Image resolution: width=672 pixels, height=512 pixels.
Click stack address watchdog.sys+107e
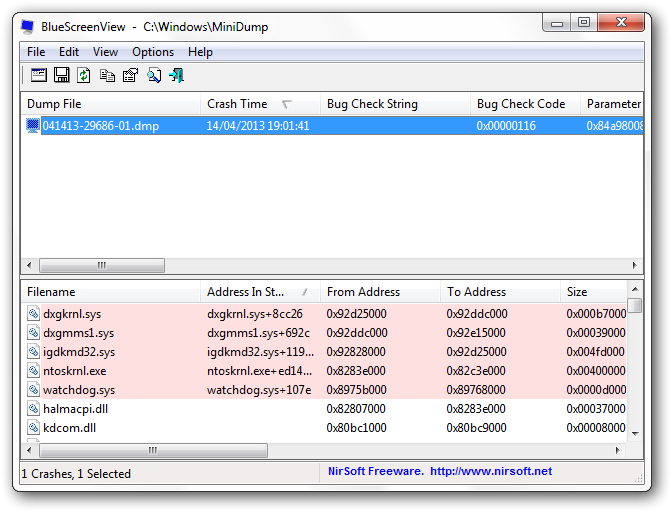tap(259, 389)
